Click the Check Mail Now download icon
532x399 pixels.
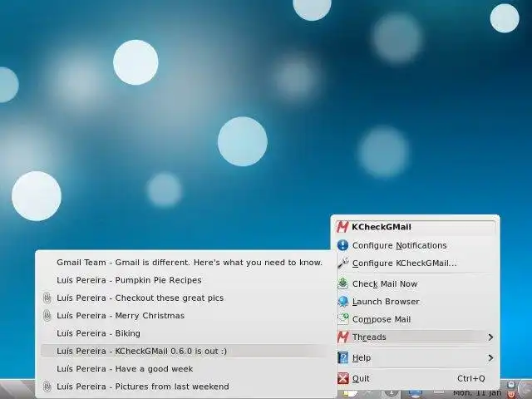(x=342, y=283)
